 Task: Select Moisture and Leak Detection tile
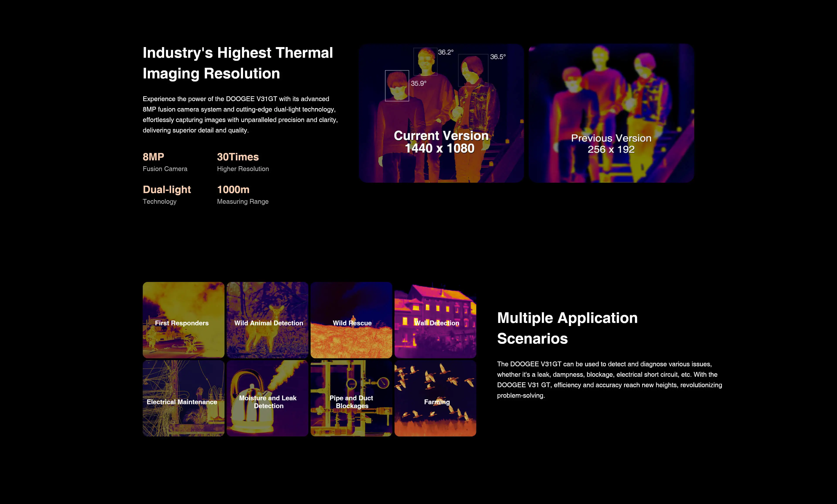[x=267, y=398]
